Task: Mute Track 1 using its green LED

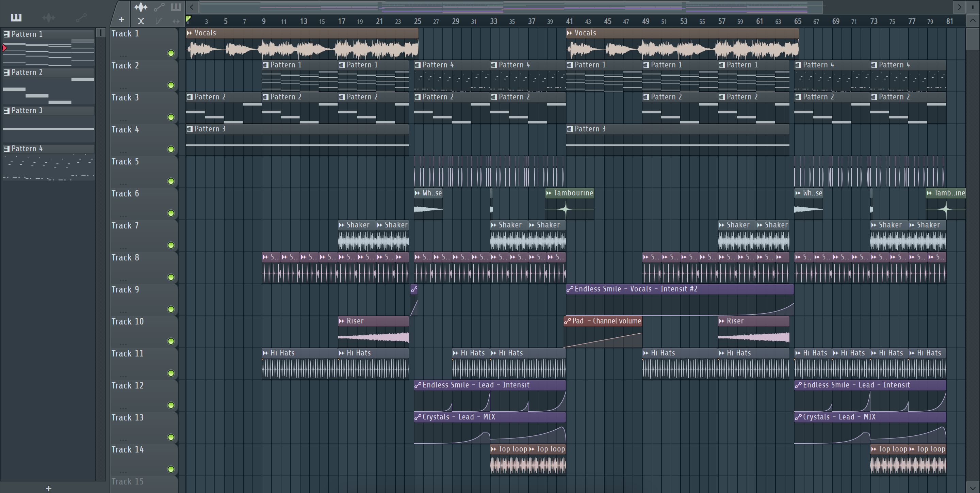Action: pos(171,53)
